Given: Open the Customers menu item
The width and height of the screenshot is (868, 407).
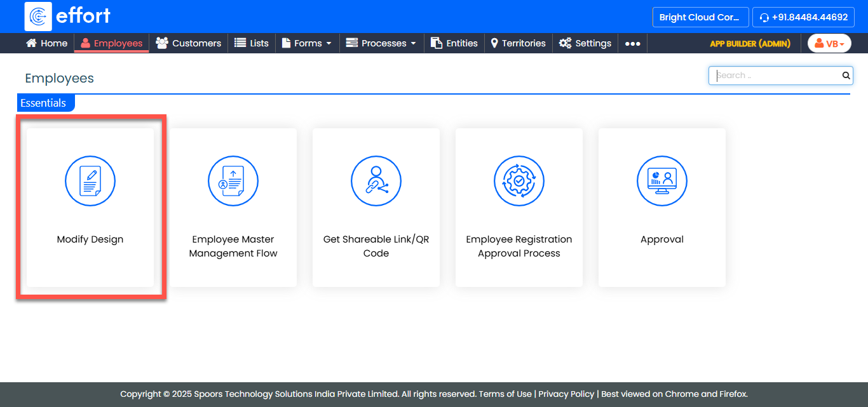Looking at the screenshot, I should (x=189, y=43).
